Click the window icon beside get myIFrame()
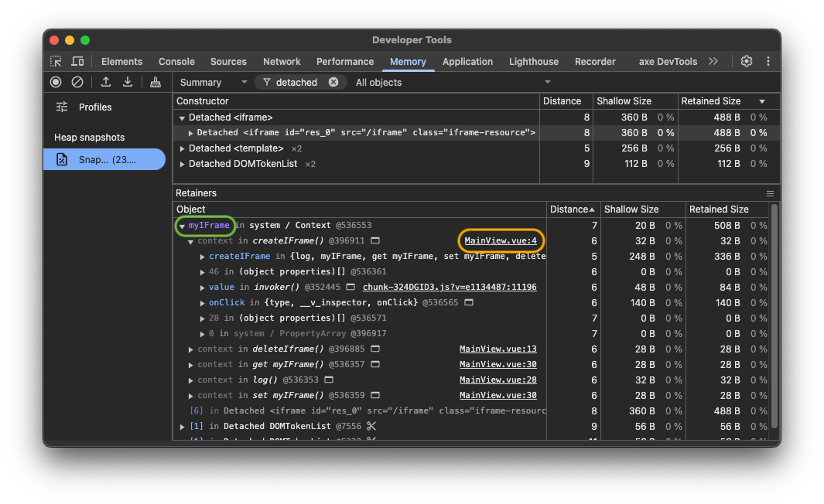The image size is (824, 504). click(x=375, y=364)
